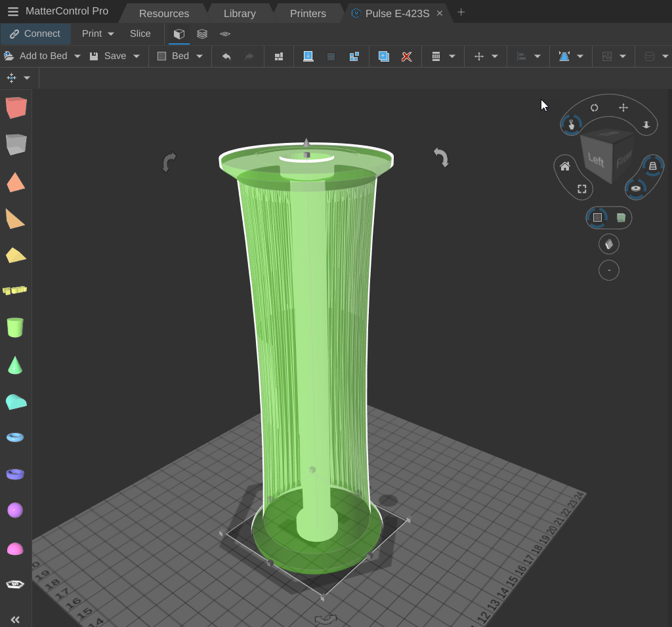
Task: Toggle the bed grid visibility
Action: pos(597,218)
